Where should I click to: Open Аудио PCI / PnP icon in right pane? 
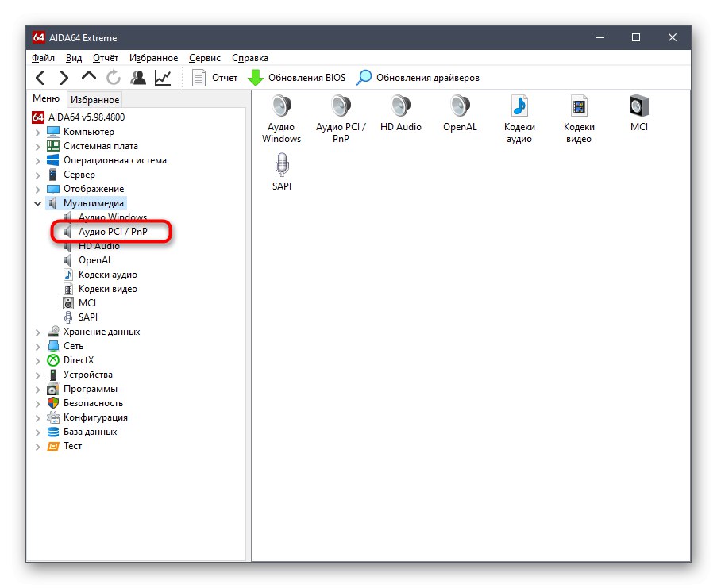pos(341,119)
